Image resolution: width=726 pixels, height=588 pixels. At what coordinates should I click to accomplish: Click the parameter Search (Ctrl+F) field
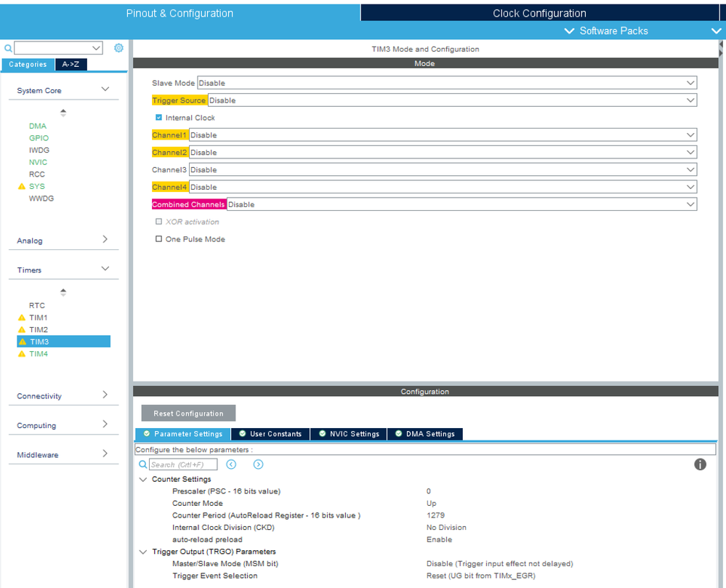tap(183, 464)
